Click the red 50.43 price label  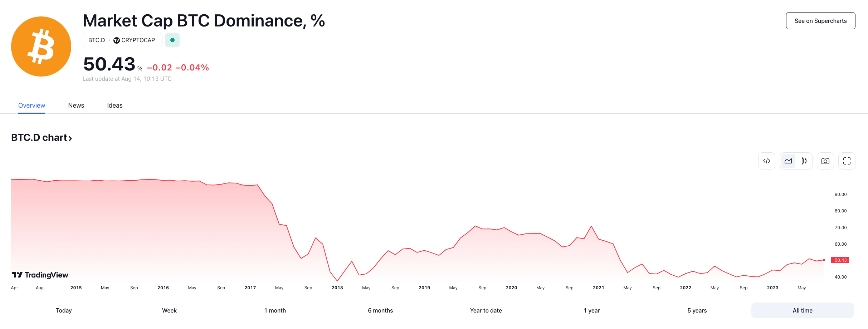[x=840, y=260]
